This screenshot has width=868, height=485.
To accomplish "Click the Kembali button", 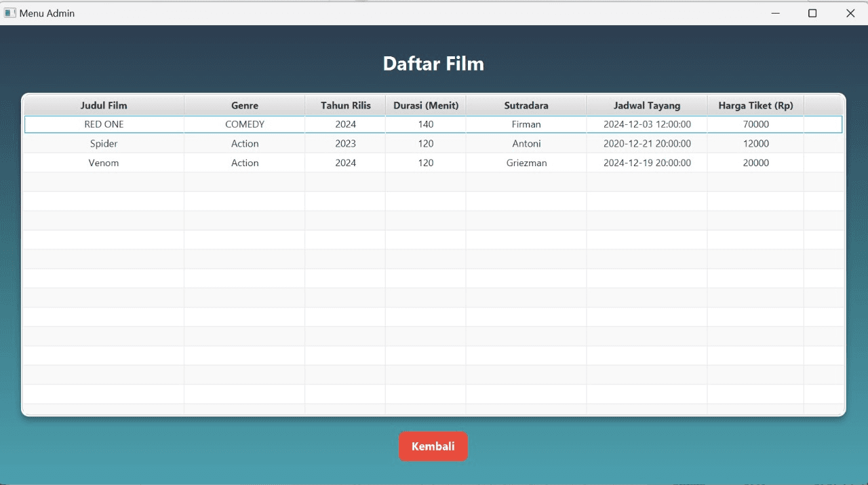I will click(433, 446).
